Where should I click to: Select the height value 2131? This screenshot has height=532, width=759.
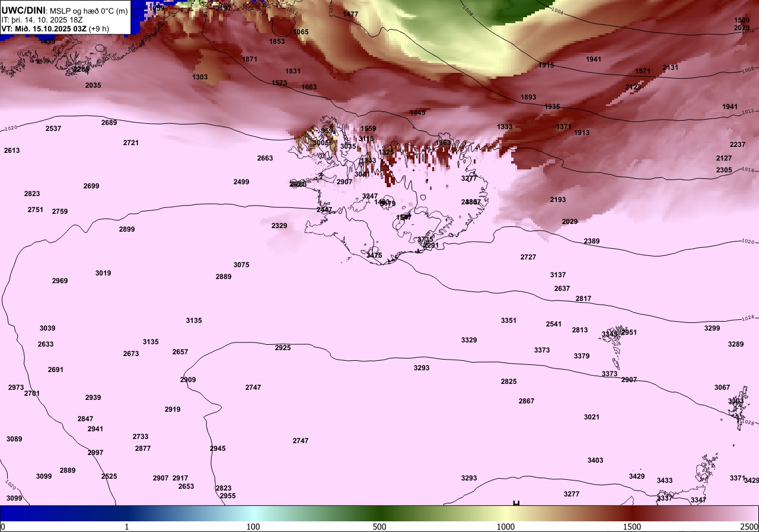[x=671, y=68]
